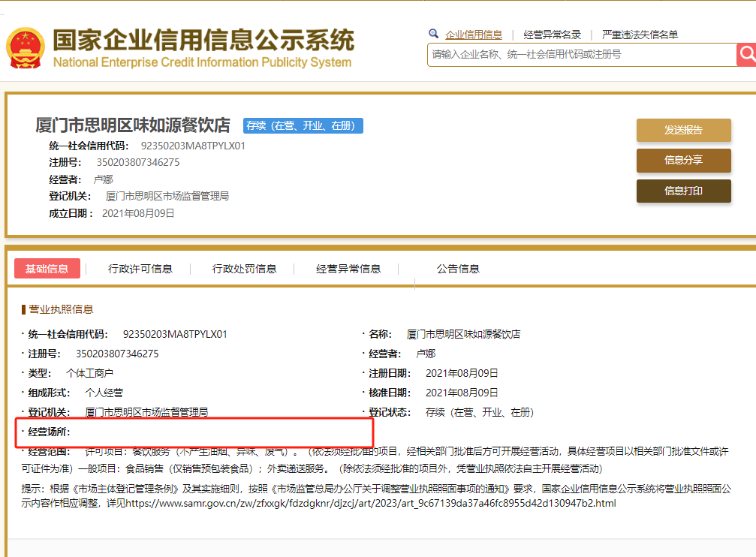Viewport: 756px width, 557px height.
Task: Click header 登记机关 value 厦门市思明区市场监督管理局
Action: pyautogui.click(x=167, y=196)
